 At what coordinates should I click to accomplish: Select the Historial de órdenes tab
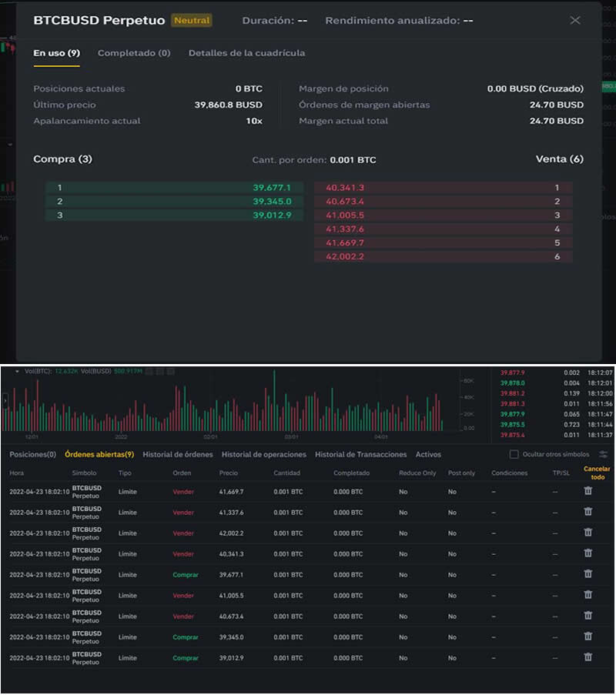tap(178, 454)
